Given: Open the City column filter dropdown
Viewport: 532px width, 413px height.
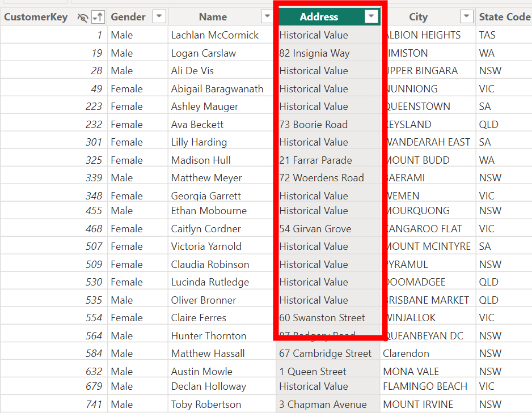Looking at the screenshot, I should point(466,17).
